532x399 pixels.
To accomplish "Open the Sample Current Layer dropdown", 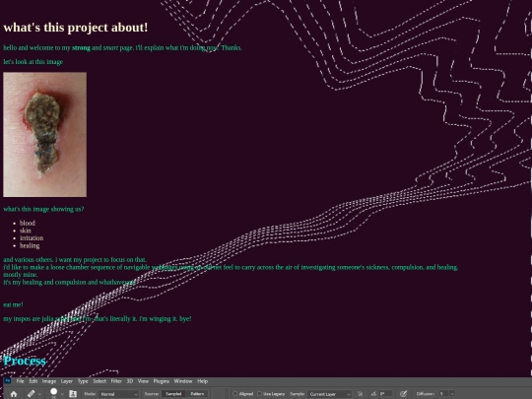I will tap(329, 394).
